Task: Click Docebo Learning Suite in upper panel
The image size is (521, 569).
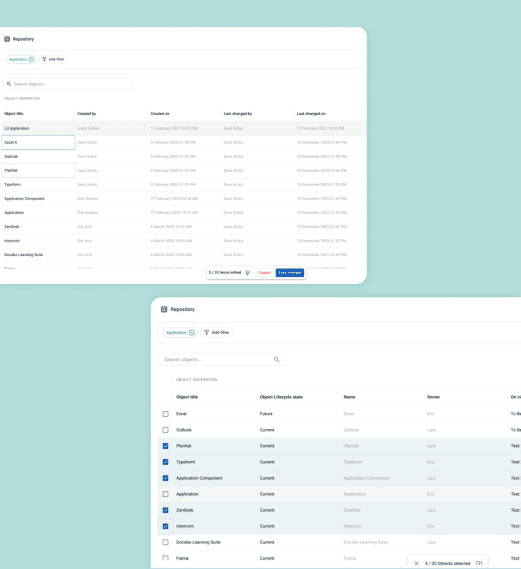Action: [24, 255]
